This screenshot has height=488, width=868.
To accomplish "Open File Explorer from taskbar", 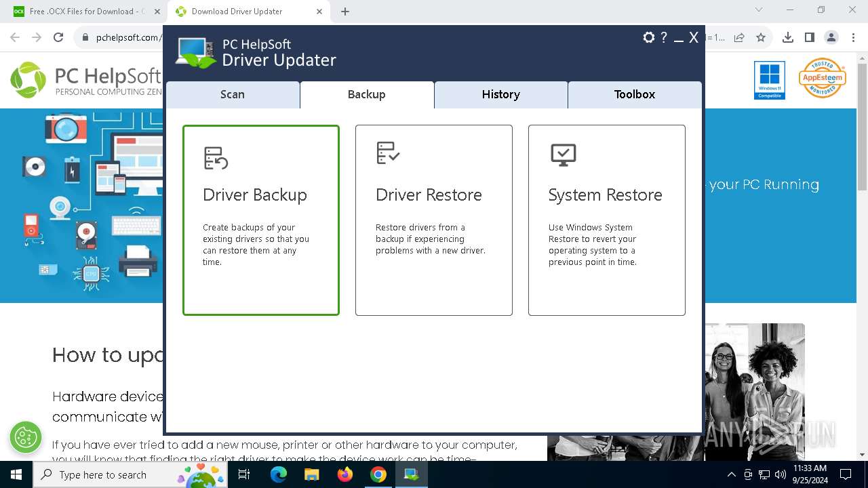I will (312, 474).
